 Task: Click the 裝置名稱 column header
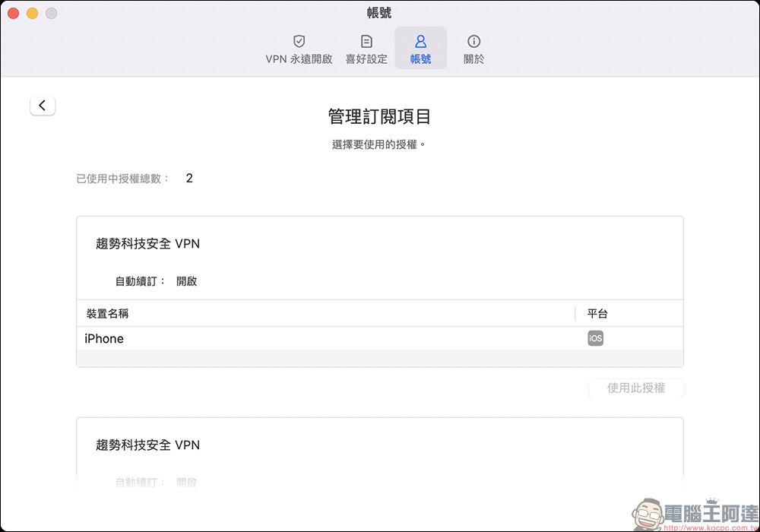point(108,313)
